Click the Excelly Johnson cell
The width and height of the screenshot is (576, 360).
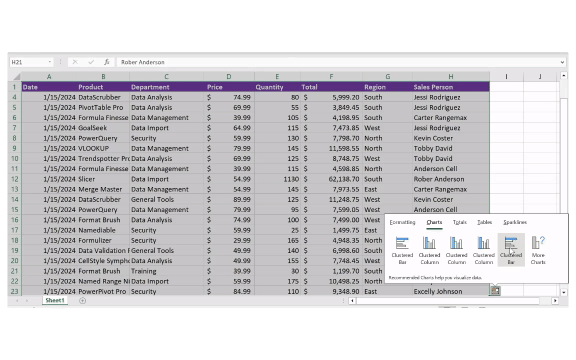tap(451, 291)
